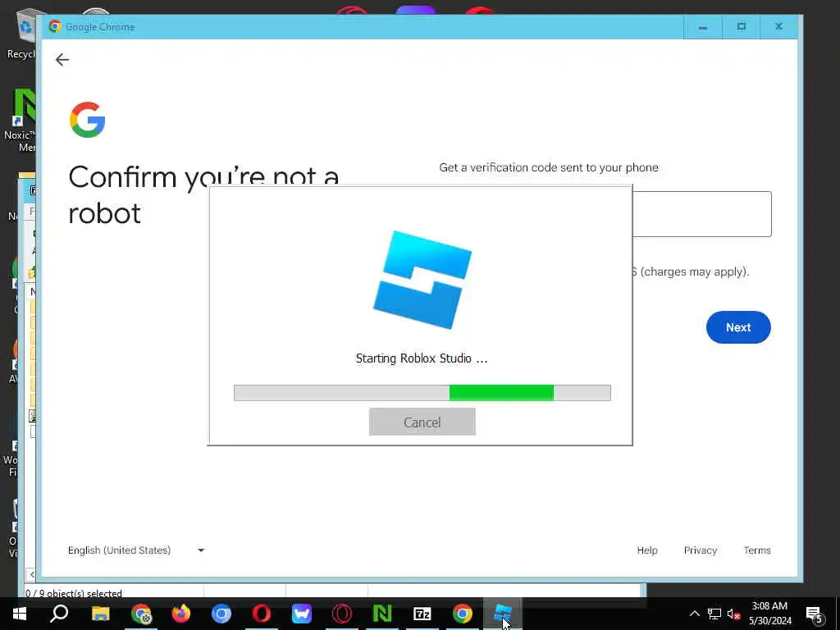Open 7-Zip from the taskbar

pos(422,614)
